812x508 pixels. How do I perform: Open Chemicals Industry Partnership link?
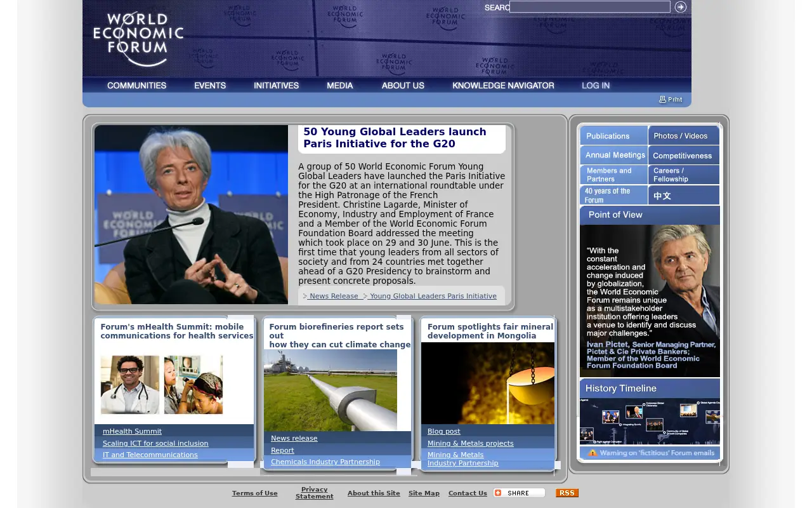[x=325, y=462]
